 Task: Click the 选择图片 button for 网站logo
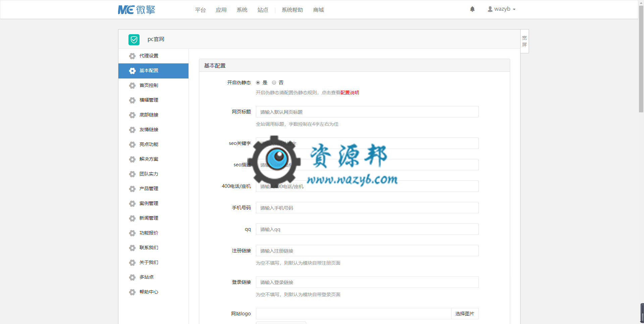coord(465,314)
